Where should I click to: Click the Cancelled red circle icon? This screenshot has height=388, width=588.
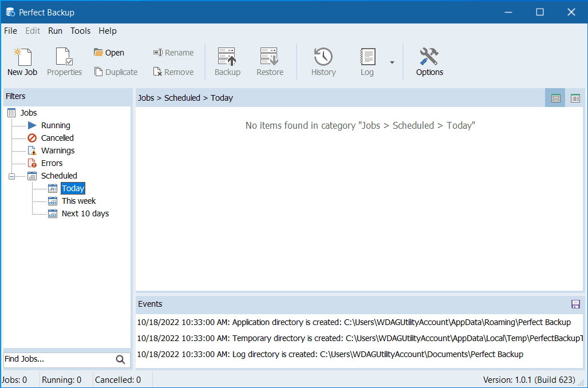(x=32, y=138)
